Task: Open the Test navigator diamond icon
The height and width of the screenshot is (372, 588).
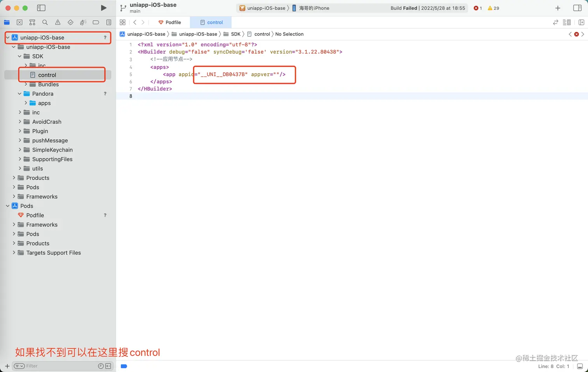Action: click(x=70, y=22)
